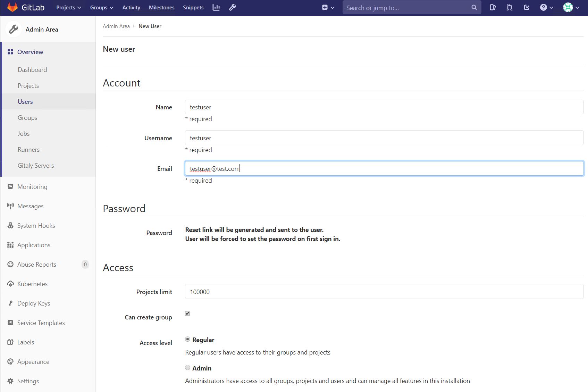Uncheck the Can create group checkbox
The height and width of the screenshot is (392, 588).
coord(187,314)
